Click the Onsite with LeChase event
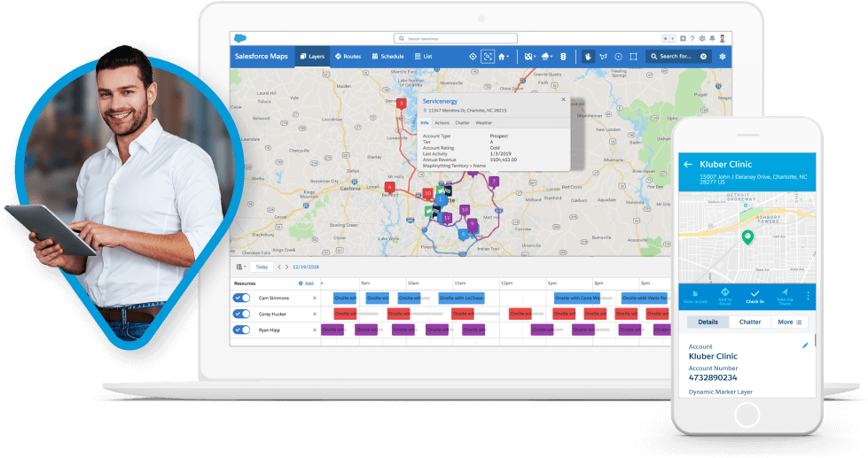The height and width of the screenshot is (458, 868). click(461, 299)
